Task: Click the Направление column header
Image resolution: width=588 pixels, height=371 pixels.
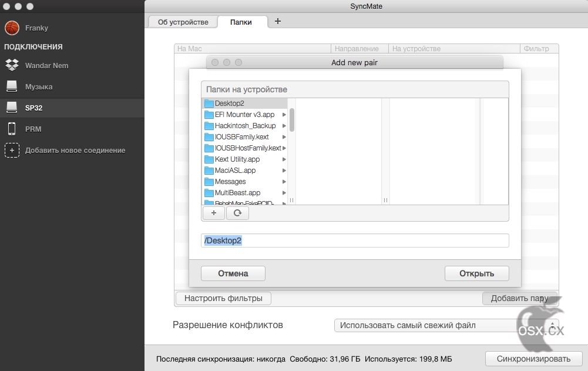Action: tap(359, 48)
